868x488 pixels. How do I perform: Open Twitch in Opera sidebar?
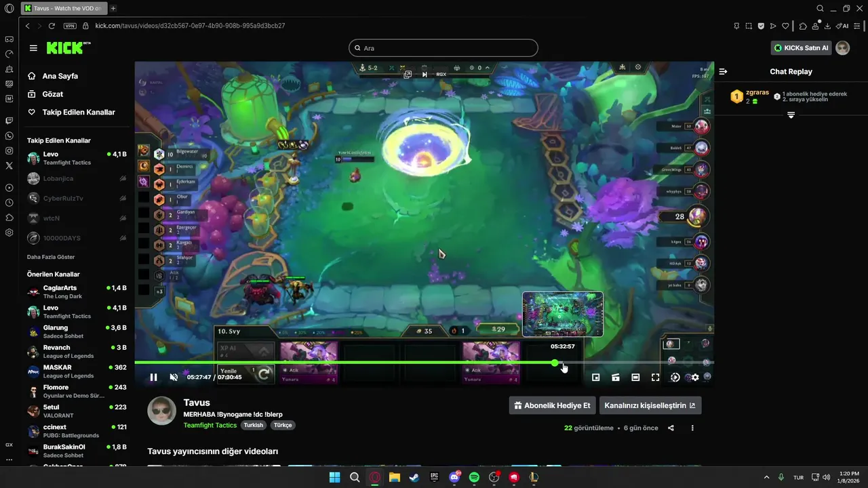(9, 121)
